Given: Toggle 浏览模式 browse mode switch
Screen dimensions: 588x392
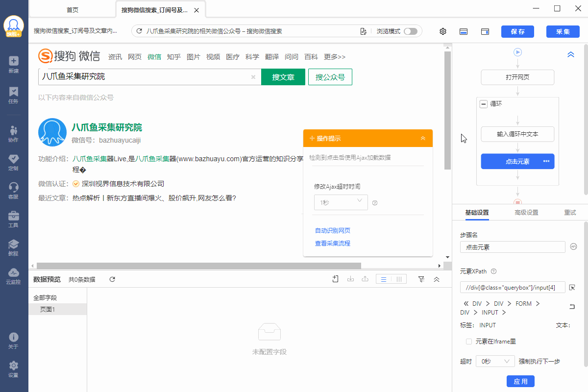Looking at the screenshot, I should 411,31.
